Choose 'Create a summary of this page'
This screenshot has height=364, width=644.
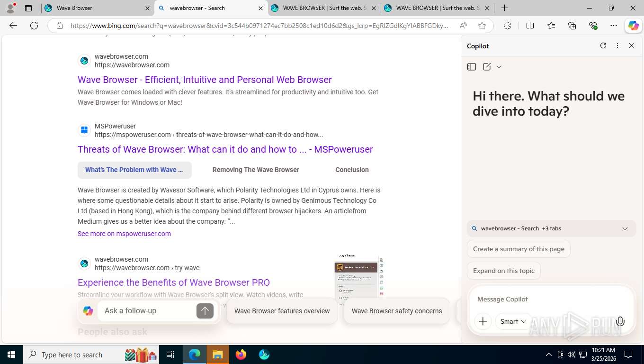pyautogui.click(x=519, y=249)
